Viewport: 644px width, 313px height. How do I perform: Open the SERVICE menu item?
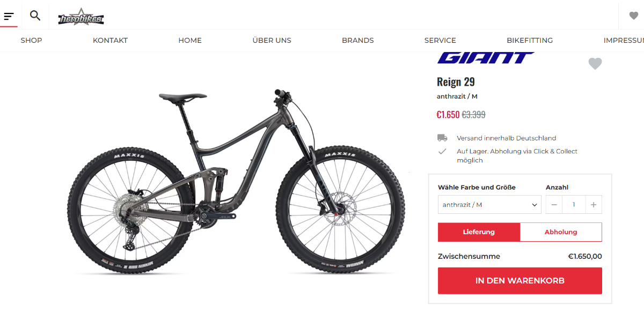440,40
